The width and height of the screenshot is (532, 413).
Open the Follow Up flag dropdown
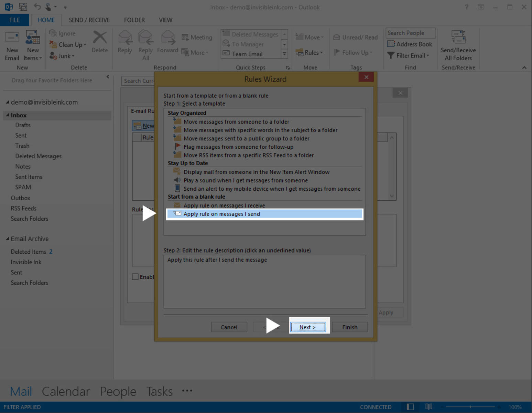353,52
